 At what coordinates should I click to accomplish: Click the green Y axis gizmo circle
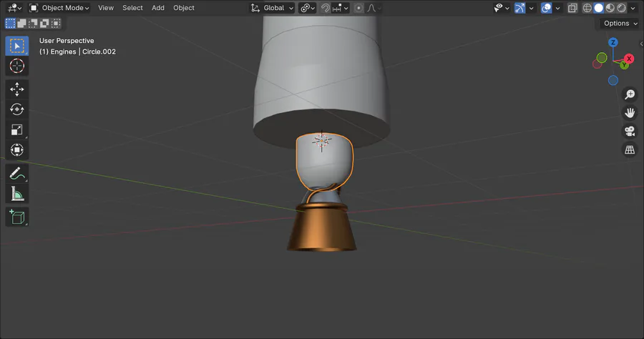pyautogui.click(x=602, y=58)
